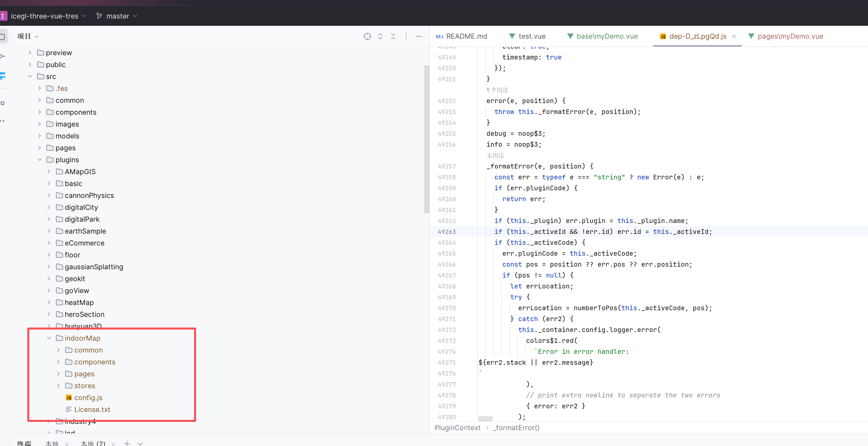Open the master branch dropdown

117,16
